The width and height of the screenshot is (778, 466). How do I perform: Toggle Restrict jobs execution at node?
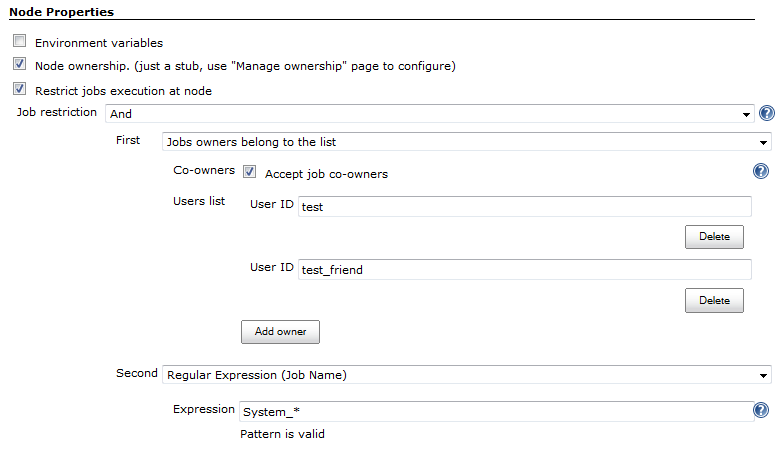pyautogui.click(x=19, y=89)
